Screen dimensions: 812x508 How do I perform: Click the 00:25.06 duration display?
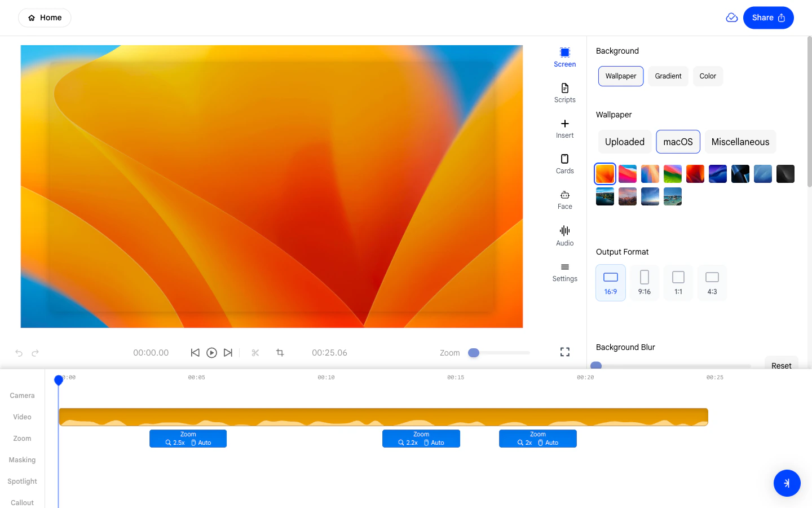pos(329,353)
